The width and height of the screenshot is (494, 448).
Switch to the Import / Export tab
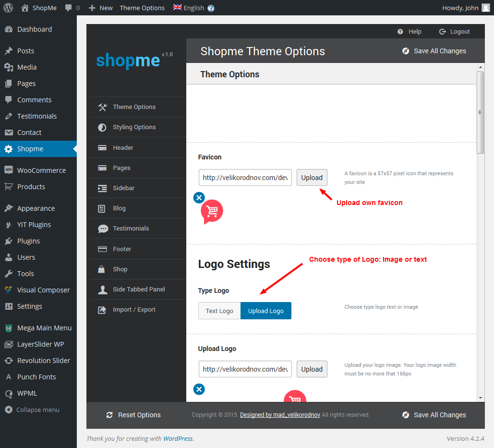pyautogui.click(x=134, y=310)
